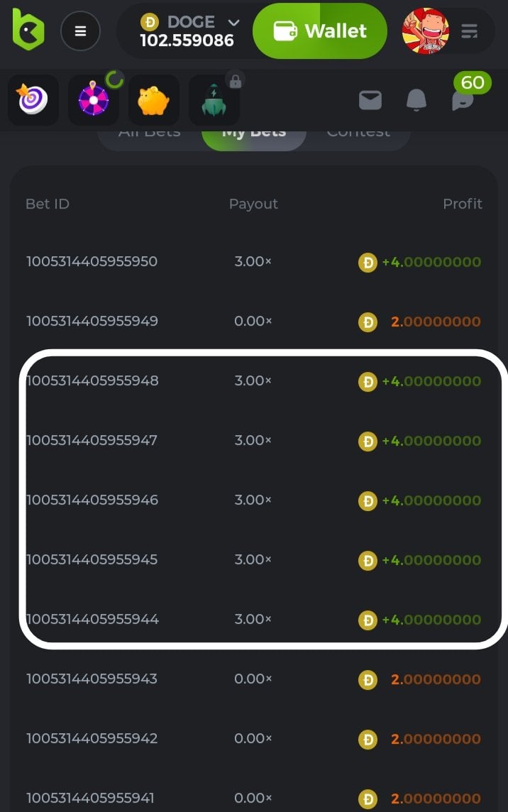This screenshot has height=812, width=508.
Task: Open bet ID ending in 5943
Action: tap(92, 679)
